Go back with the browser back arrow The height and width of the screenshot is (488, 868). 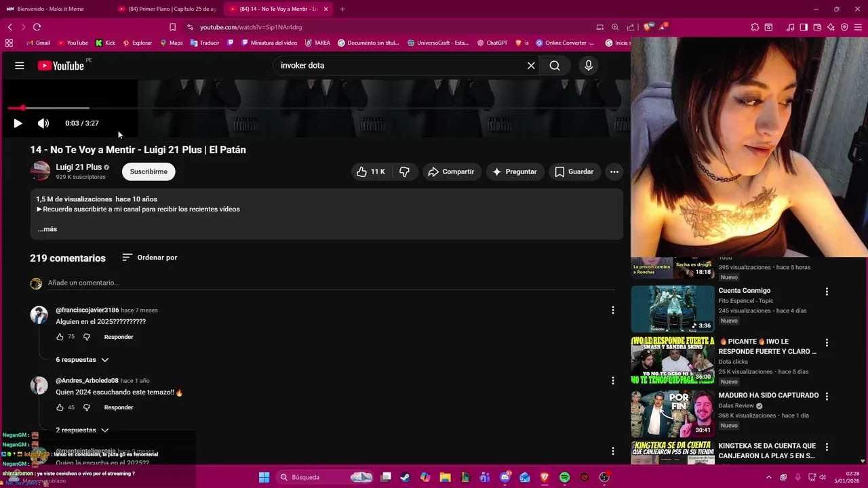(9, 27)
